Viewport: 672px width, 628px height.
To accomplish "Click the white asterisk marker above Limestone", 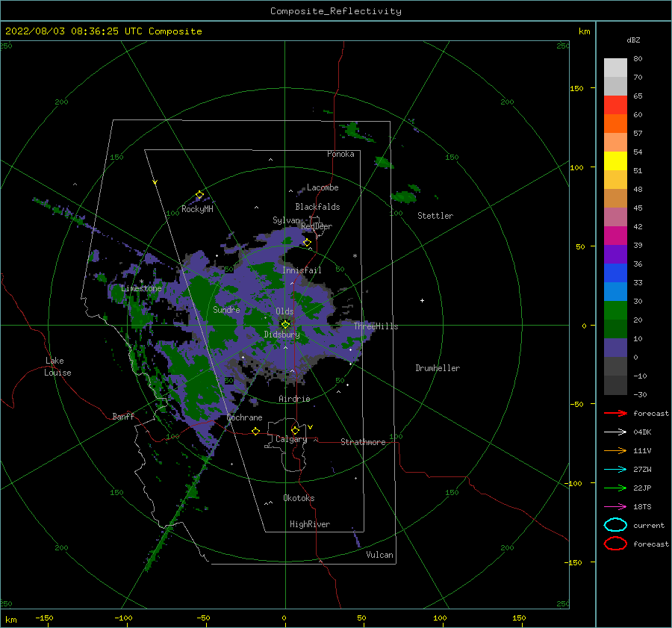I will [141, 282].
